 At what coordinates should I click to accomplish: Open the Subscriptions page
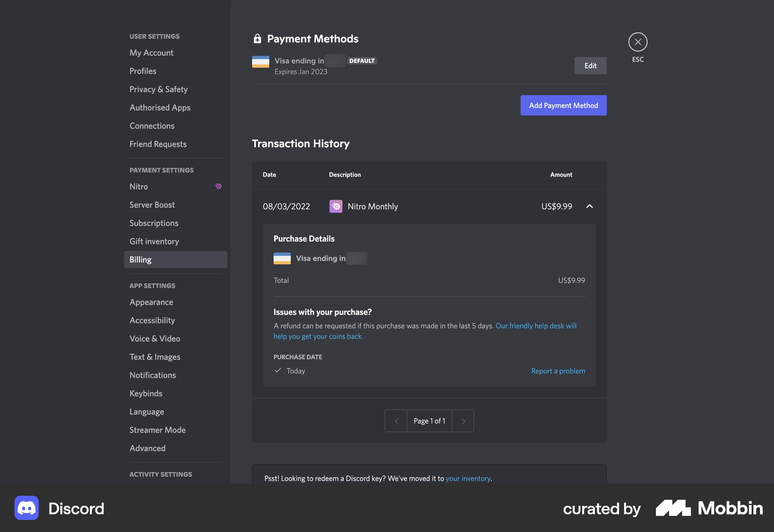coord(154,223)
